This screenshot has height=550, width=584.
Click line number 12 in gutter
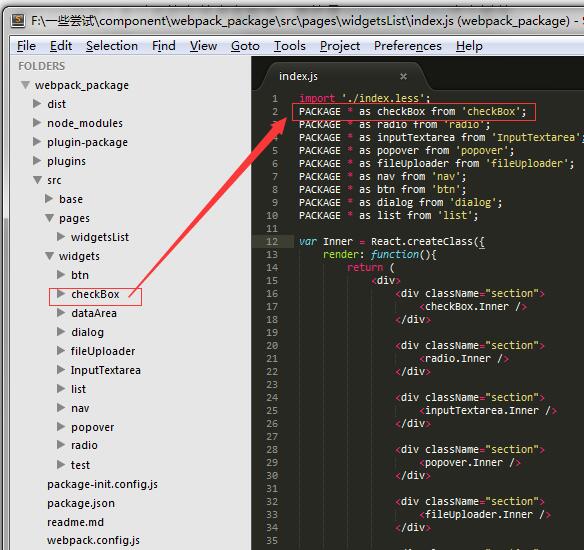272,241
